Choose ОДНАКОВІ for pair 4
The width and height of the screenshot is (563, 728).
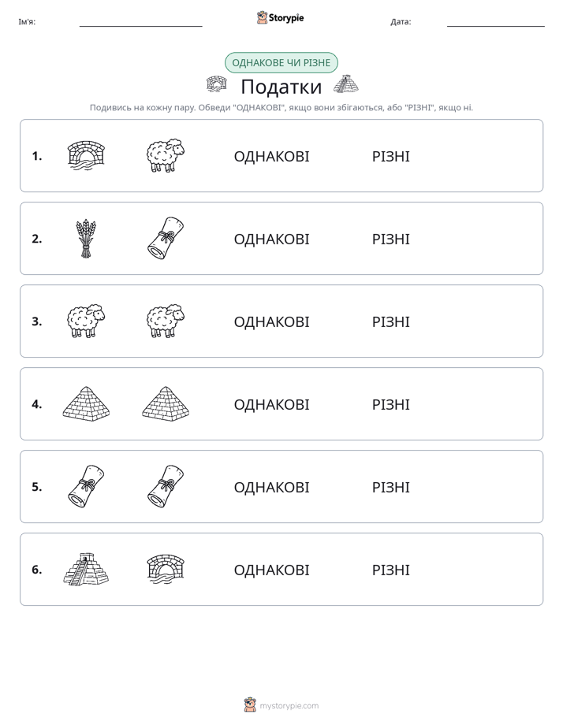click(271, 404)
